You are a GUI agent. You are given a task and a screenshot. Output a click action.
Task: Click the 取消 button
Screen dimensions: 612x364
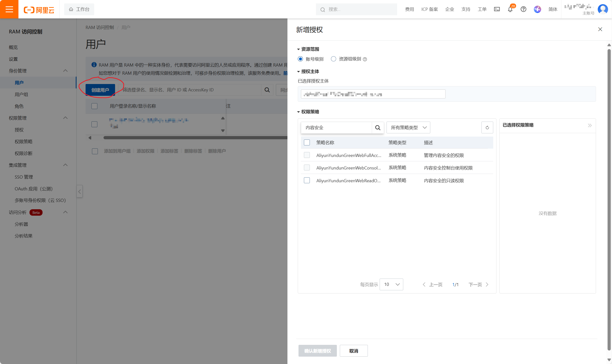354,351
